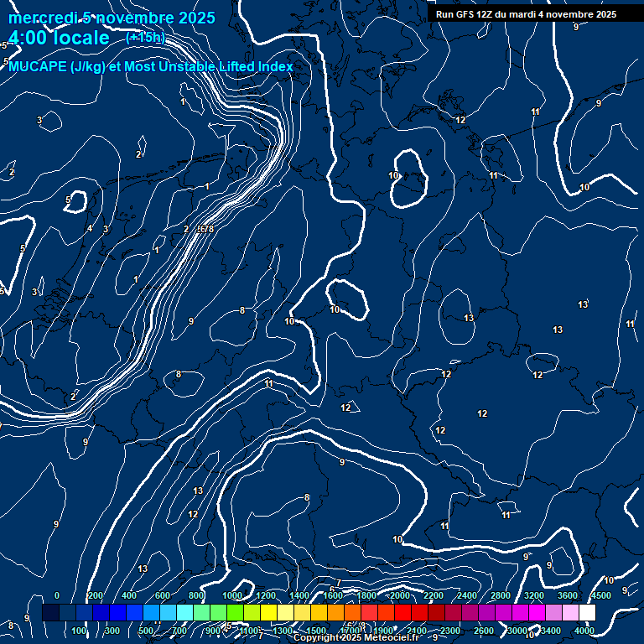Screen dimensions: 644x644
Task: Select the sky blue swatch above 500
Action: click(151, 612)
